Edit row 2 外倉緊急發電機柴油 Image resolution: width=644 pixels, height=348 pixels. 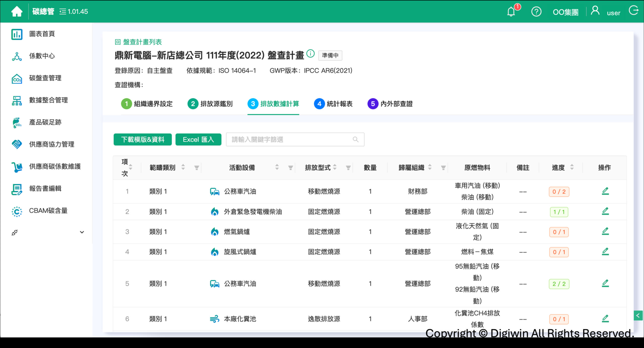[x=605, y=211]
